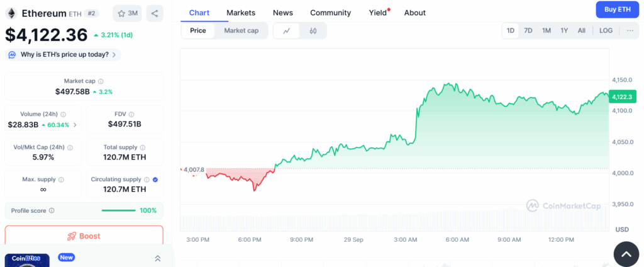This screenshot has height=267, width=644.
Task: Click the Ethereum logo icon
Action: tap(11, 13)
